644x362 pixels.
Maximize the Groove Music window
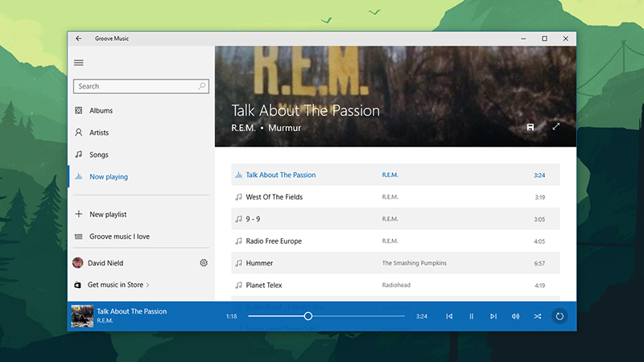tap(545, 39)
